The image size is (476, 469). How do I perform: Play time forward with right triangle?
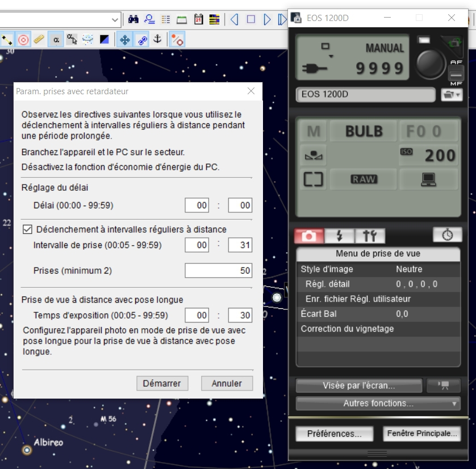pyautogui.click(x=267, y=19)
